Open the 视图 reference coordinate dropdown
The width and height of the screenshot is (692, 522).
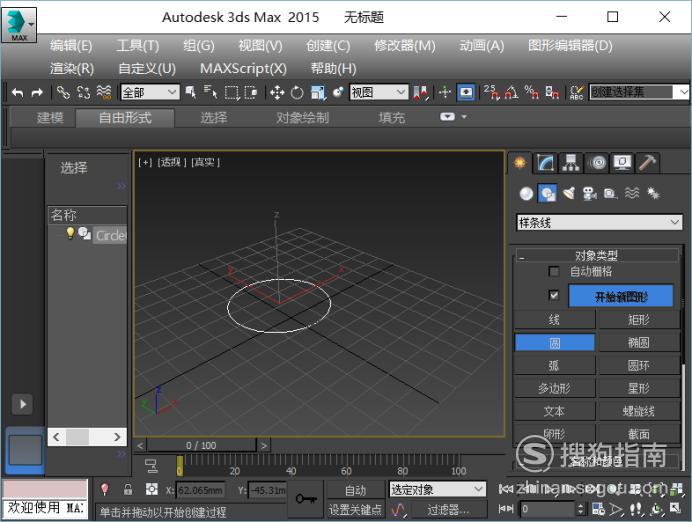tap(379, 93)
